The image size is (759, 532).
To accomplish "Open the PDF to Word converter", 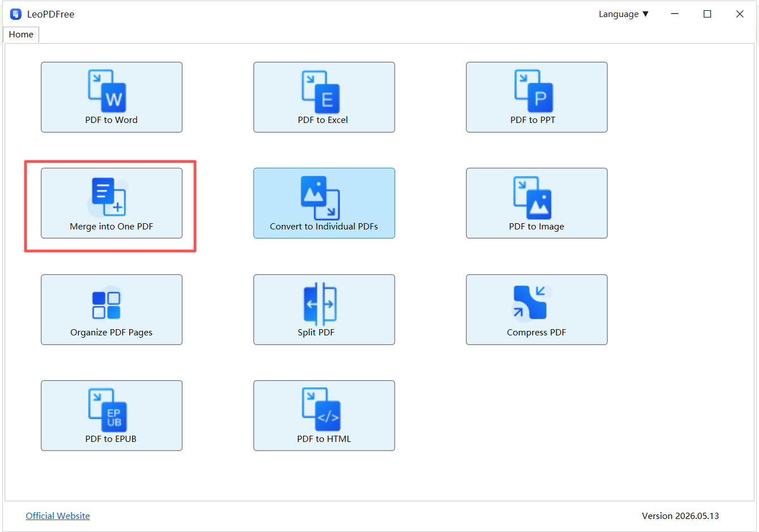I will [112, 97].
